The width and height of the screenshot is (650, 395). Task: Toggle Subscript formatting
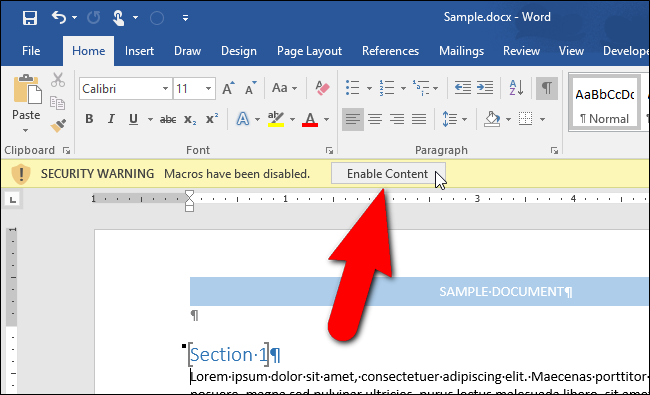(190, 120)
